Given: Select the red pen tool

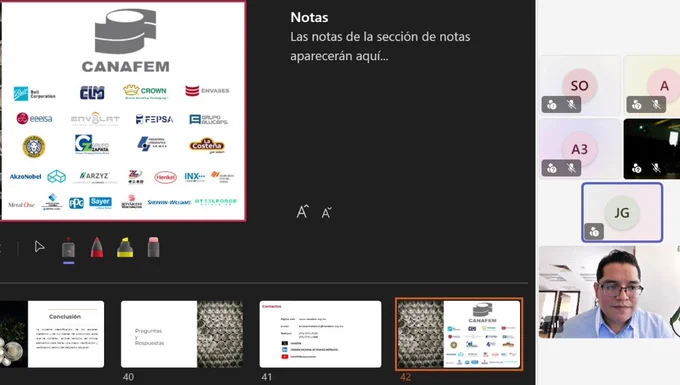Looking at the screenshot, I should [97, 248].
